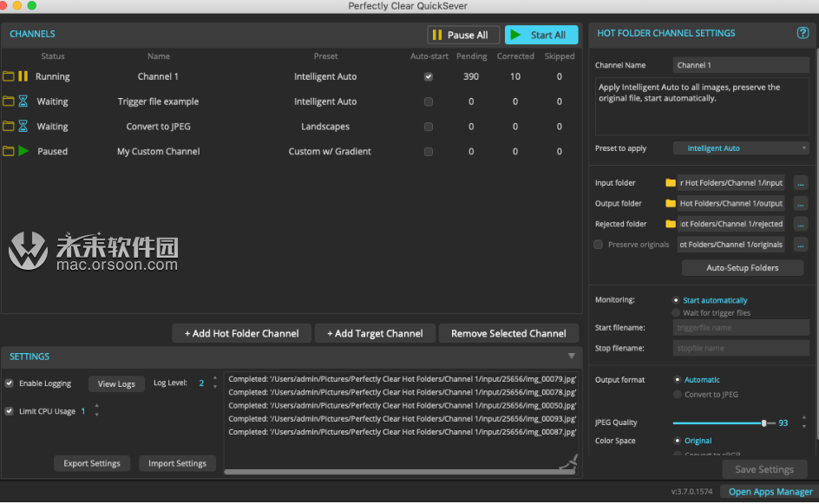Adjust the Log Level stepper arrows
Screen dimensions: 819x504
[215, 383]
